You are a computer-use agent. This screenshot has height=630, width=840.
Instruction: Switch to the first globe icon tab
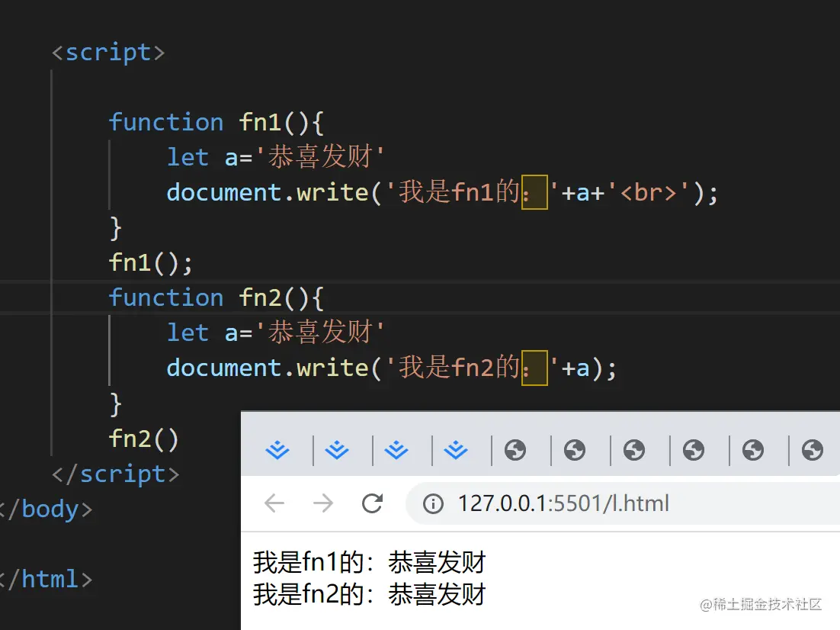click(515, 450)
